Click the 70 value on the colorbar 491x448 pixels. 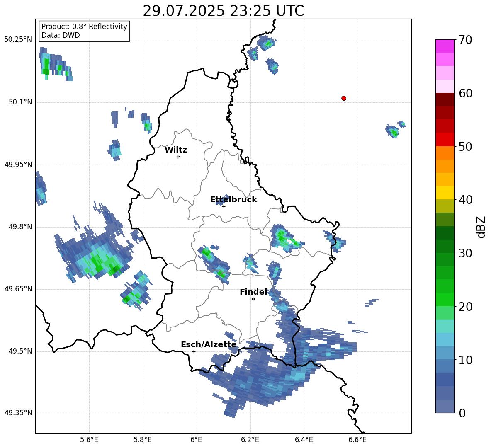pos(465,40)
